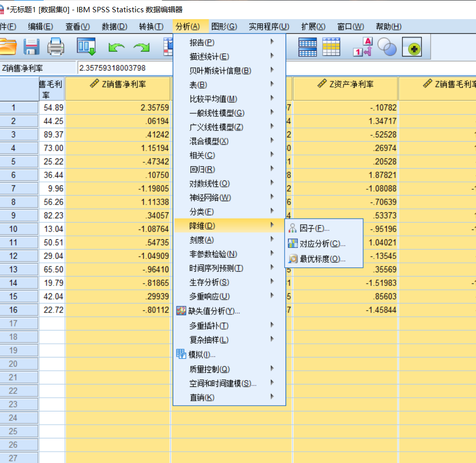Open the 图形(G) menu

click(224, 26)
